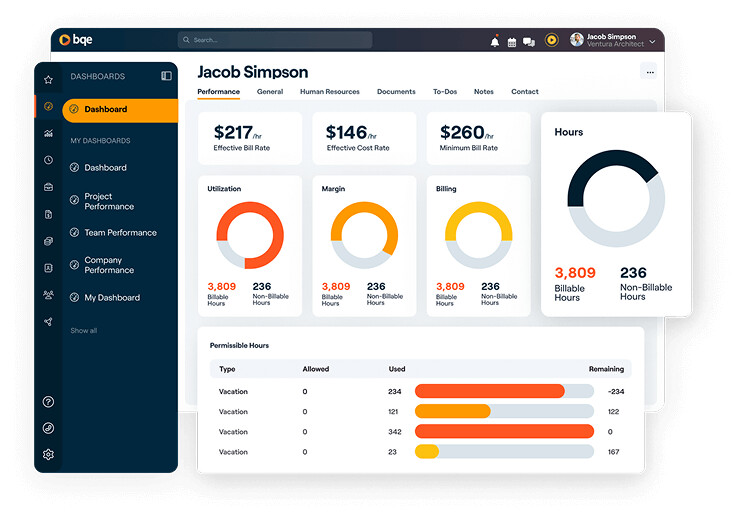754x515 pixels.
Task: Click the Permissible Hours heading
Action: click(x=239, y=346)
